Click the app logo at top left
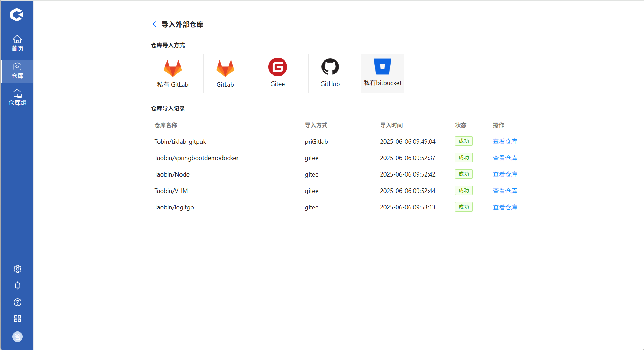The width and height of the screenshot is (644, 350). coord(16,15)
